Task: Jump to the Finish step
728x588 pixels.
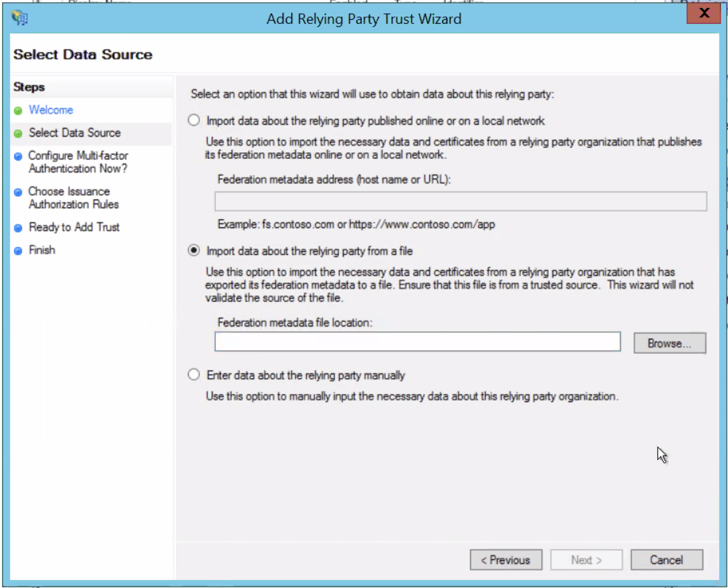Action: (x=42, y=250)
